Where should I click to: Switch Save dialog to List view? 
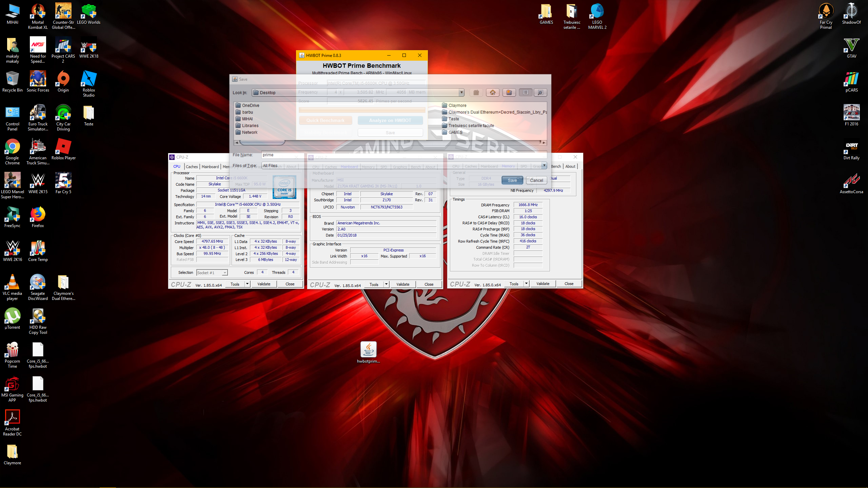point(526,93)
